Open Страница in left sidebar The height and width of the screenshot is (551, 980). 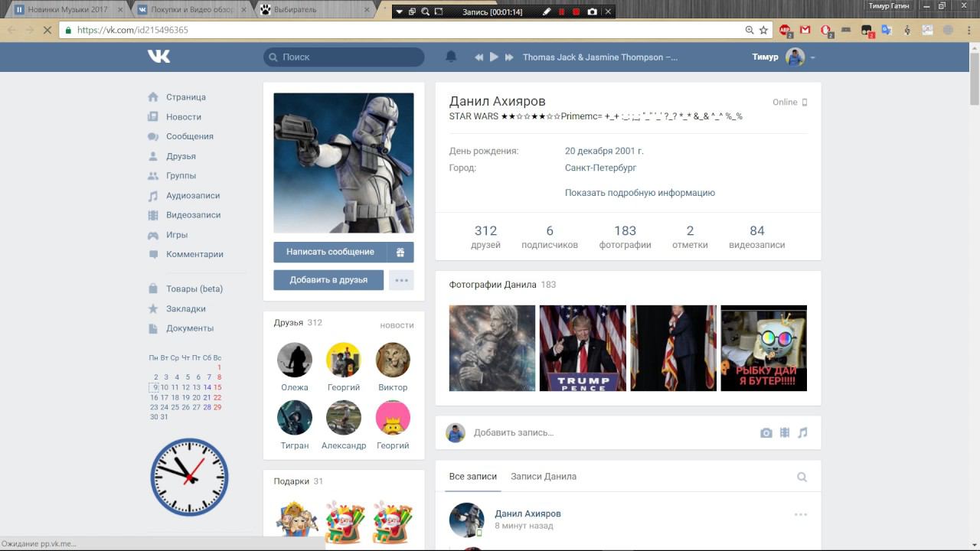186,97
